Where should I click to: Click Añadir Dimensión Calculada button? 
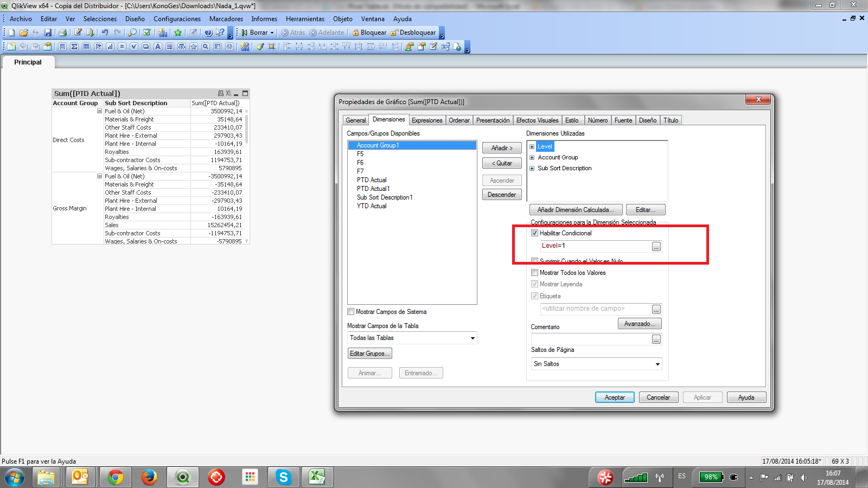point(576,210)
